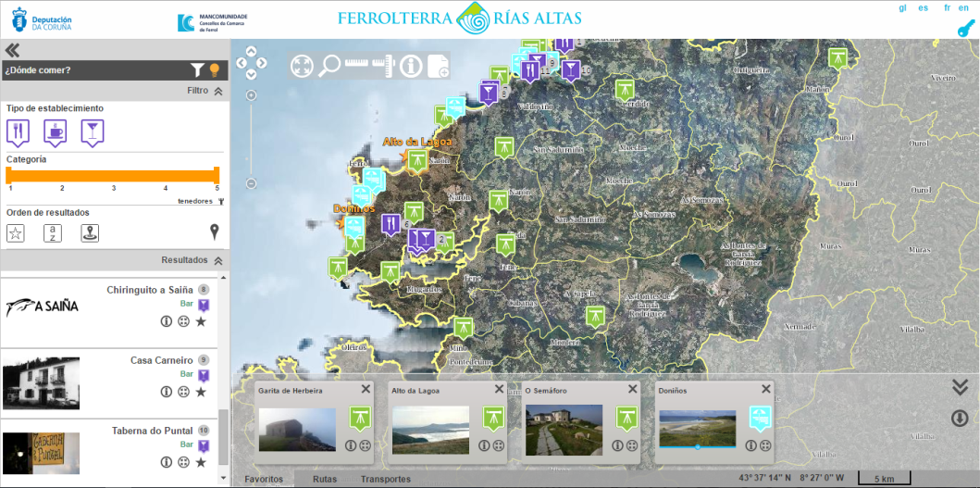The image size is (980, 488).
Task: Click the orange lightbulb suggestions icon
Action: [215, 70]
